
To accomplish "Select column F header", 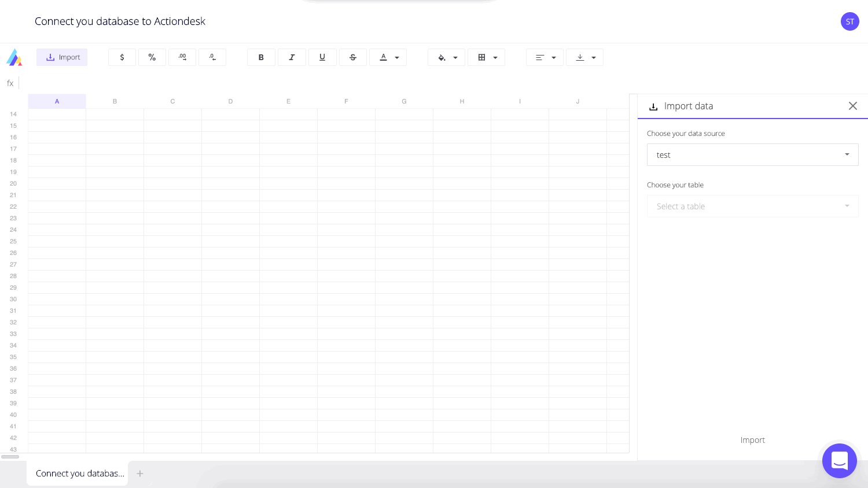I will pos(346,101).
